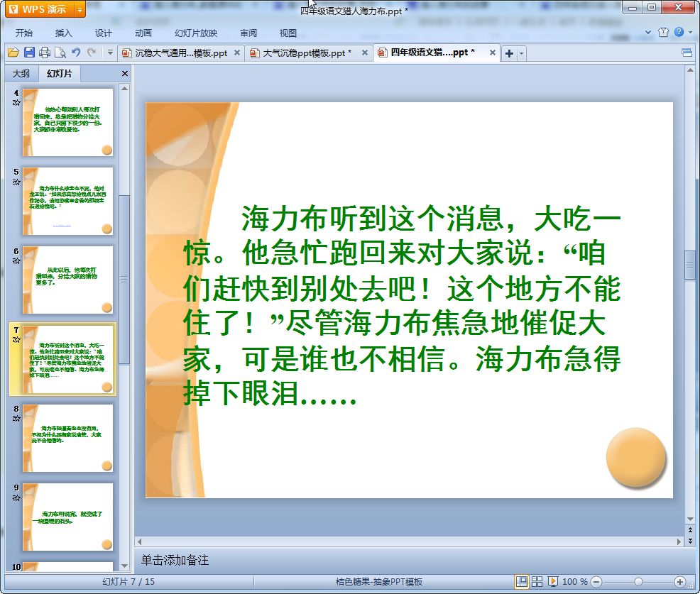Go to previous slide using double-arrow up button
This screenshot has width=700, height=594.
coord(690,530)
